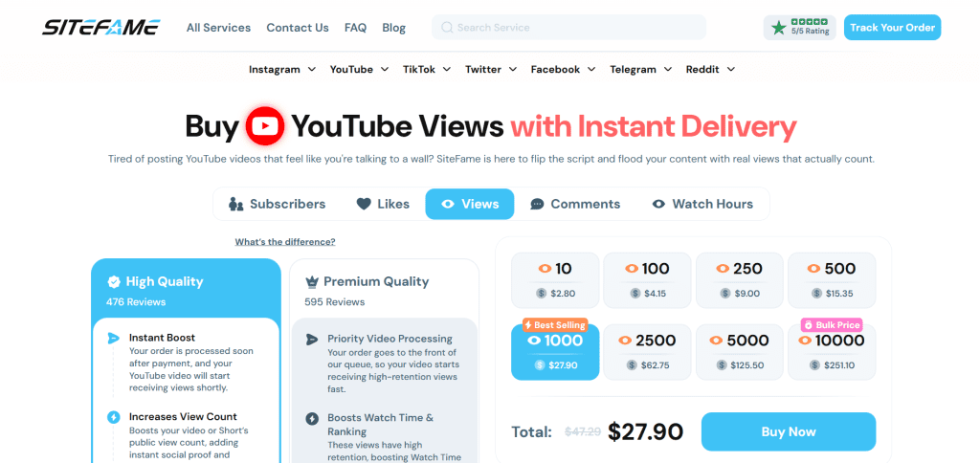
Task: Expand the TikTok dropdown menu
Action: point(427,70)
